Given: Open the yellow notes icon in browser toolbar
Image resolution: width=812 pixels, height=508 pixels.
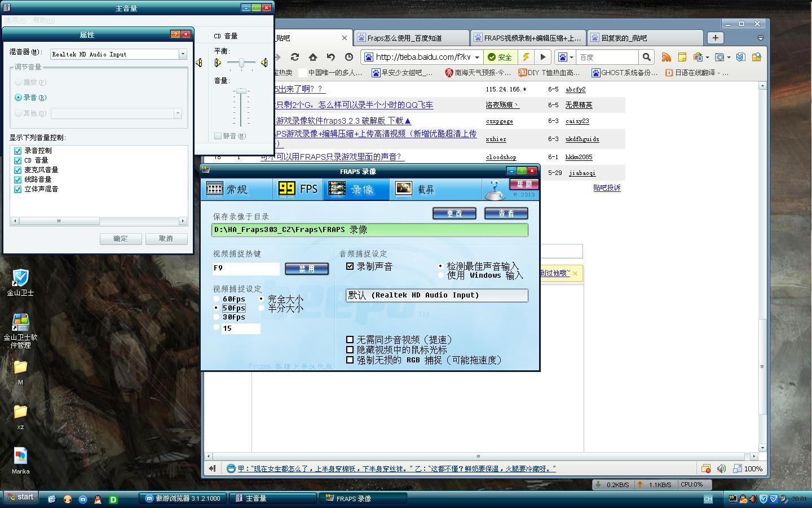Looking at the screenshot, I should pos(682,57).
